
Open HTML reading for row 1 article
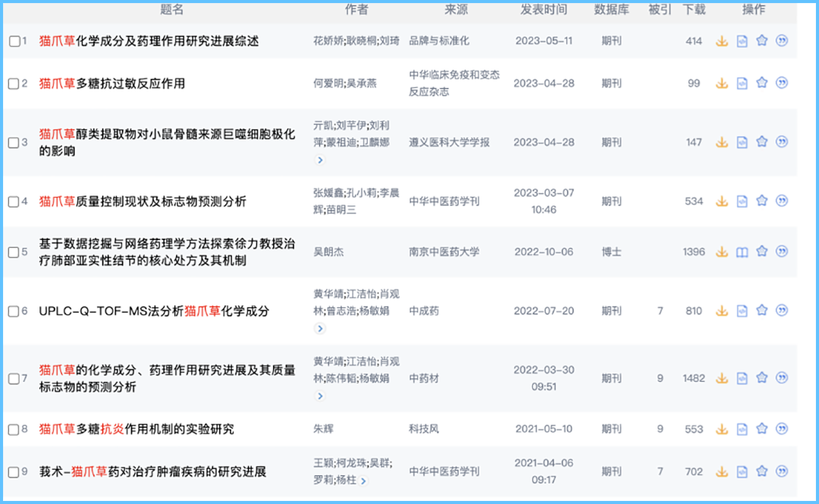pos(742,41)
